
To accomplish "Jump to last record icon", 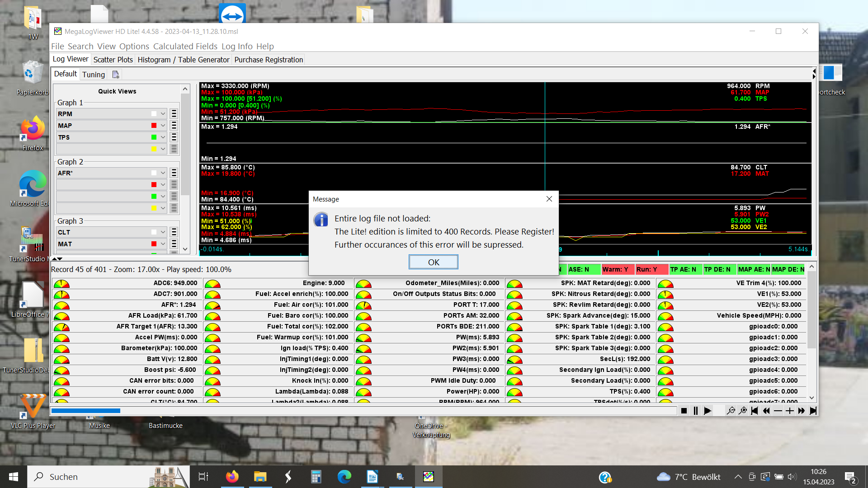I will pyautogui.click(x=813, y=411).
